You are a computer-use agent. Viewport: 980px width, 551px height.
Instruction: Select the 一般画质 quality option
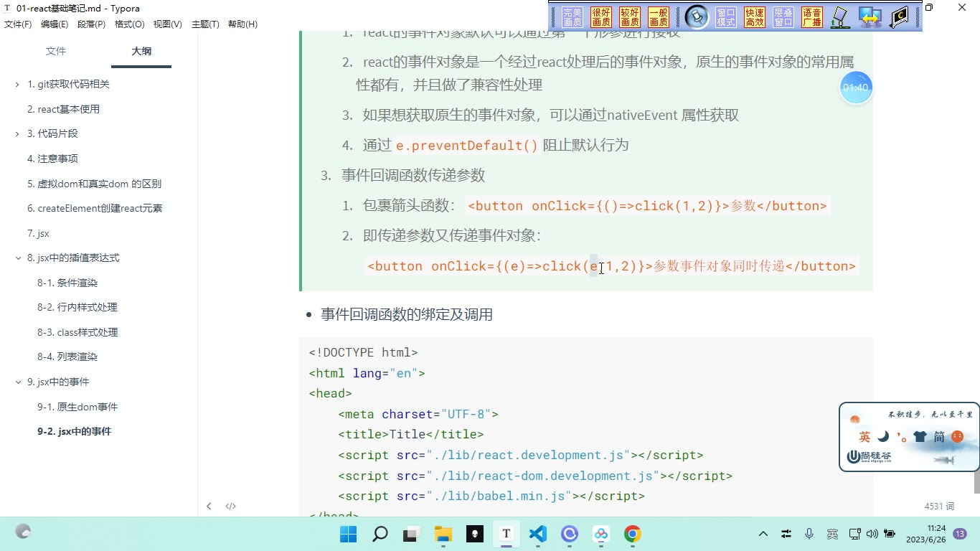[x=659, y=17]
